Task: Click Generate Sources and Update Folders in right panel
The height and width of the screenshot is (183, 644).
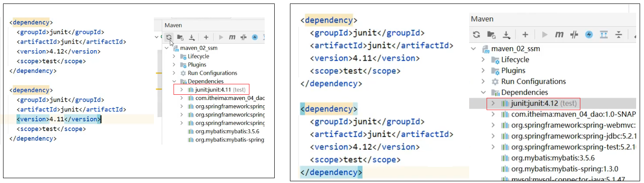Action: pos(491,35)
